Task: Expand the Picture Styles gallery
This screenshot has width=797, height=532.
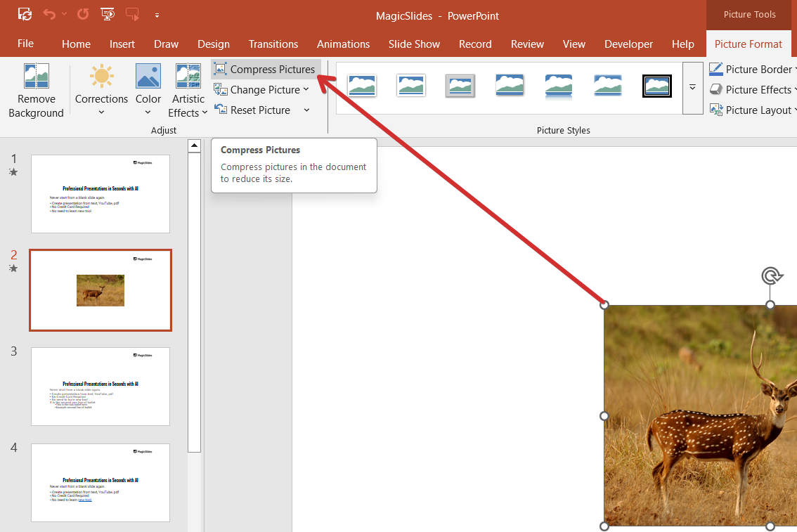Action: [692, 88]
